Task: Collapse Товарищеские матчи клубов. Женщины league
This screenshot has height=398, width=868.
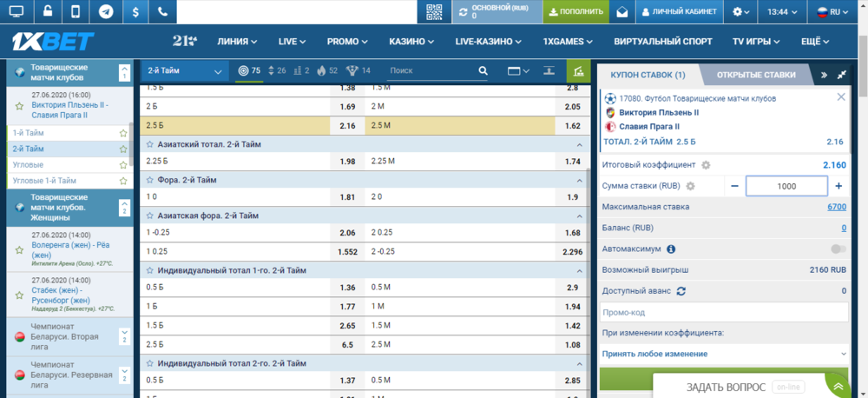Action: 124,208
